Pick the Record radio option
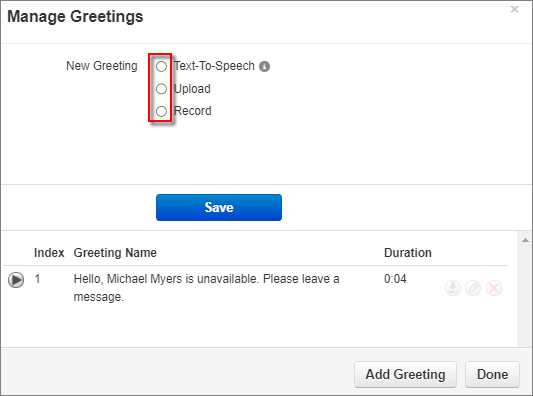Image resolution: width=533 pixels, height=396 pixels. tap(161, 111)
